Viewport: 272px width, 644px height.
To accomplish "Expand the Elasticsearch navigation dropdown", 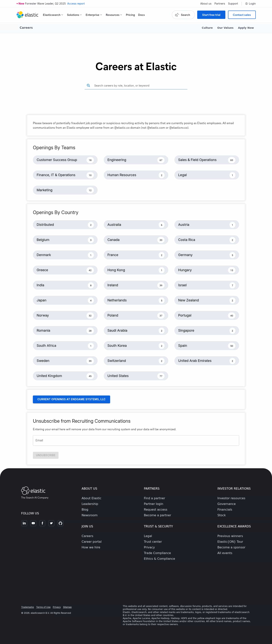I will (x=53, y=15).
